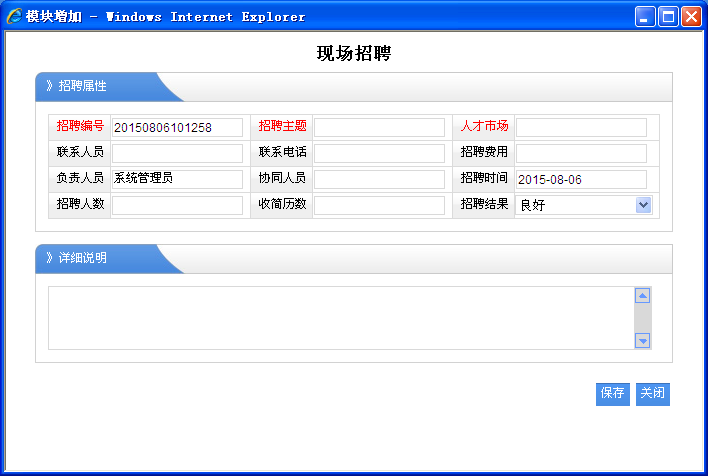The height and width of the screenshot is (476, 708).
Task: Select the 协同人员 input box
Action: point(379,179)
